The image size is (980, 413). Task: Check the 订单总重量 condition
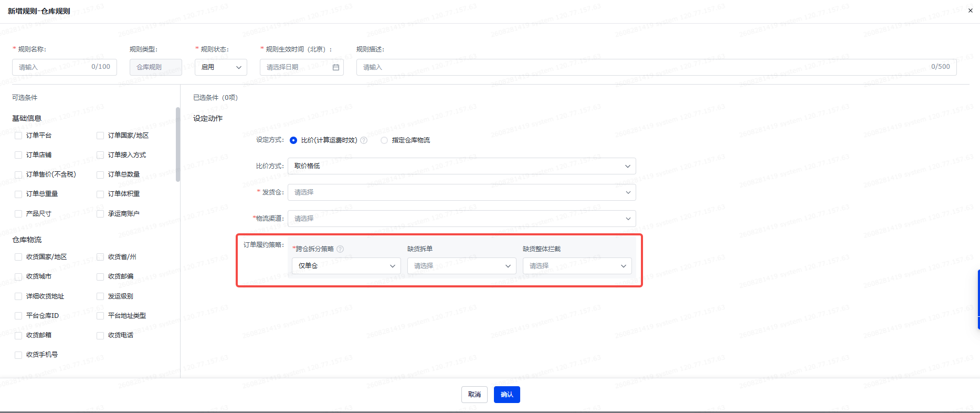point(18,194)
